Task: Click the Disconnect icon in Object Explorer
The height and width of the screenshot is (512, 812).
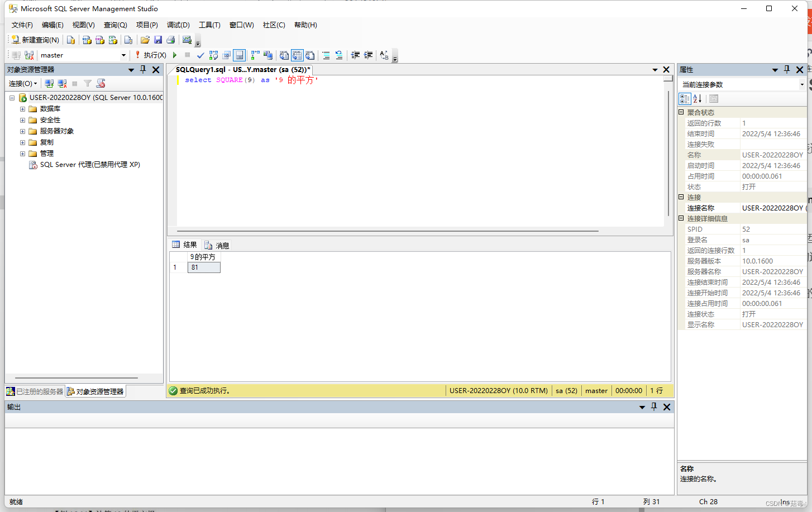Action: point(62,84)
